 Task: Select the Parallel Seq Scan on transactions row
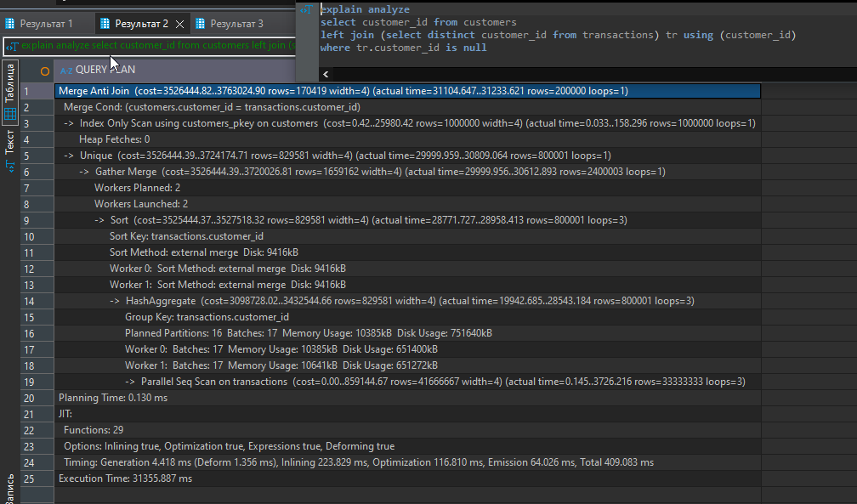407,382
